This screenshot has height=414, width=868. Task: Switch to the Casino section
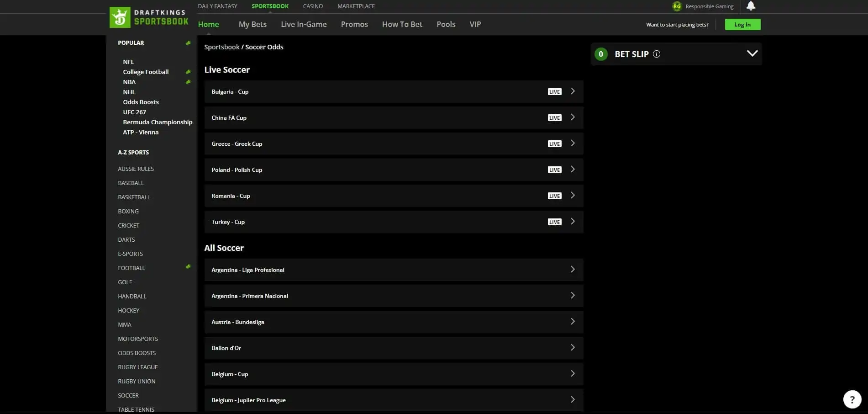[x=312, y=6]
